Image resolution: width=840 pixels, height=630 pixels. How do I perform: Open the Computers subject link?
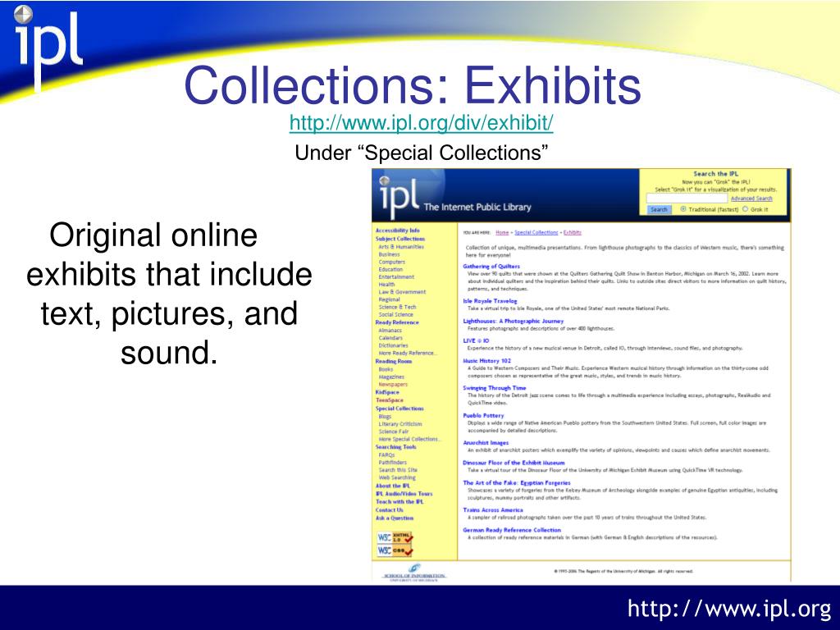(392, 262)
